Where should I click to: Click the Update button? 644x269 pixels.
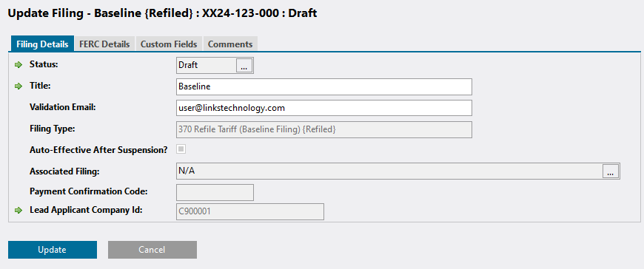point(53,250)
